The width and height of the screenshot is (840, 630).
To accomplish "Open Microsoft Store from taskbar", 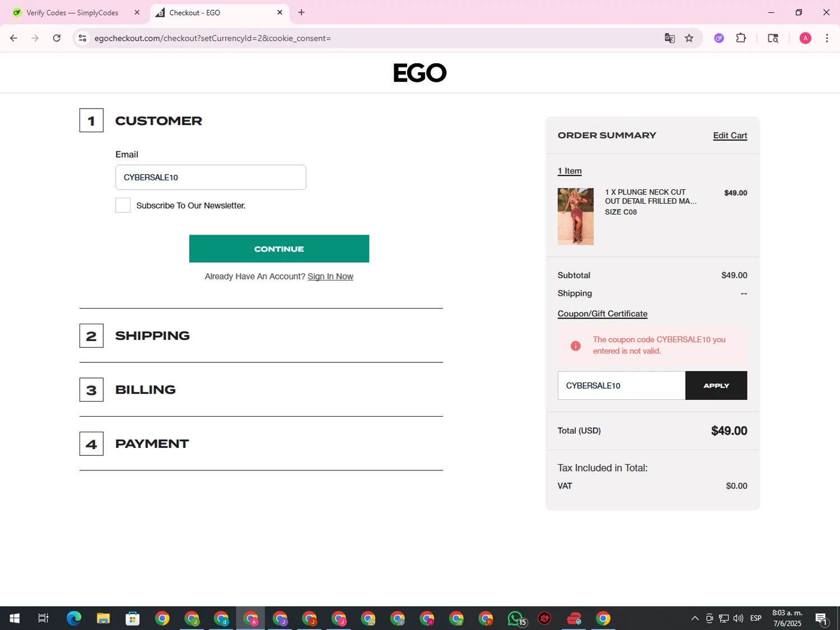I will tap(133, 618).
